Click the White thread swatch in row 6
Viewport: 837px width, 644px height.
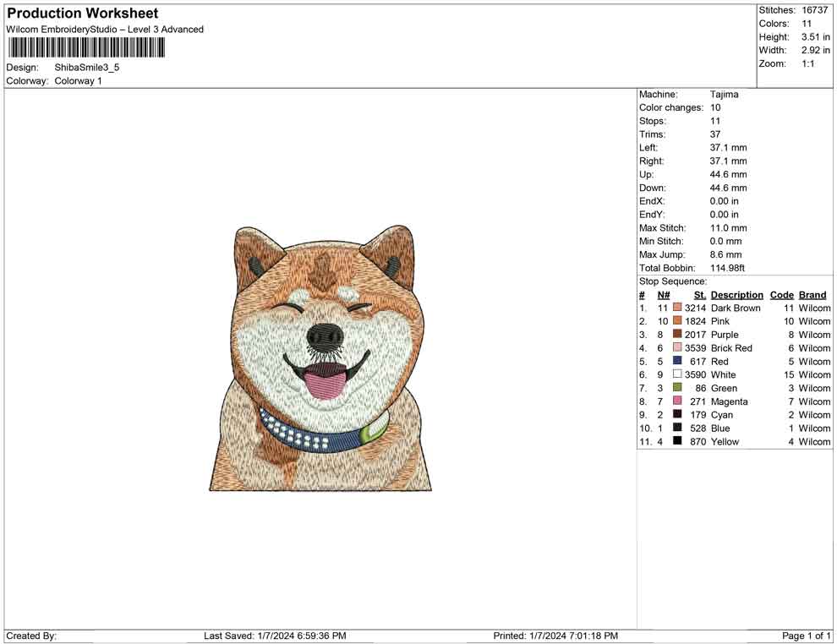pos(677,375)
